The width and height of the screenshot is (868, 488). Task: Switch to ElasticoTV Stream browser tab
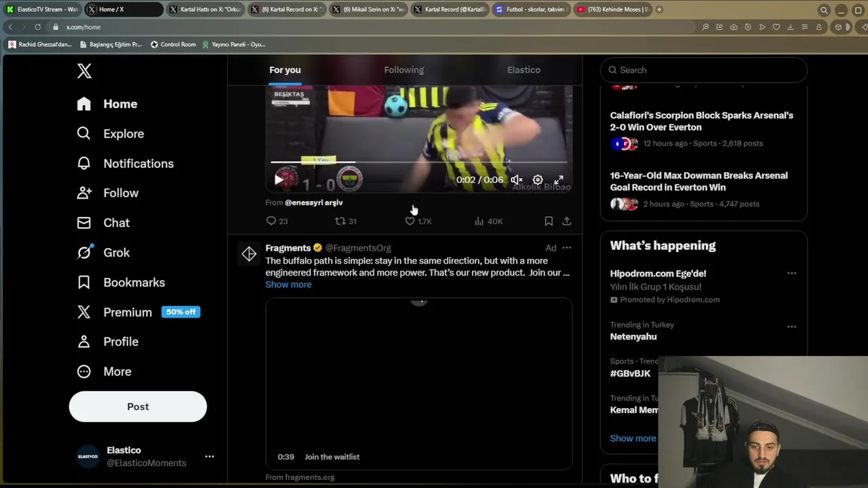coord(42,9)
